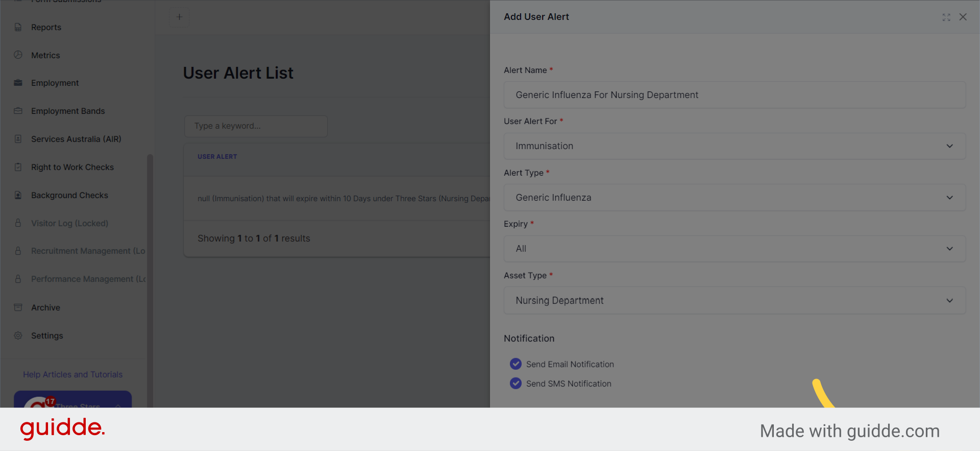The image size is (980, 451).
Task: Uncheck Send Email Notification
Action: pyautogui.click(x=516, y=364)
